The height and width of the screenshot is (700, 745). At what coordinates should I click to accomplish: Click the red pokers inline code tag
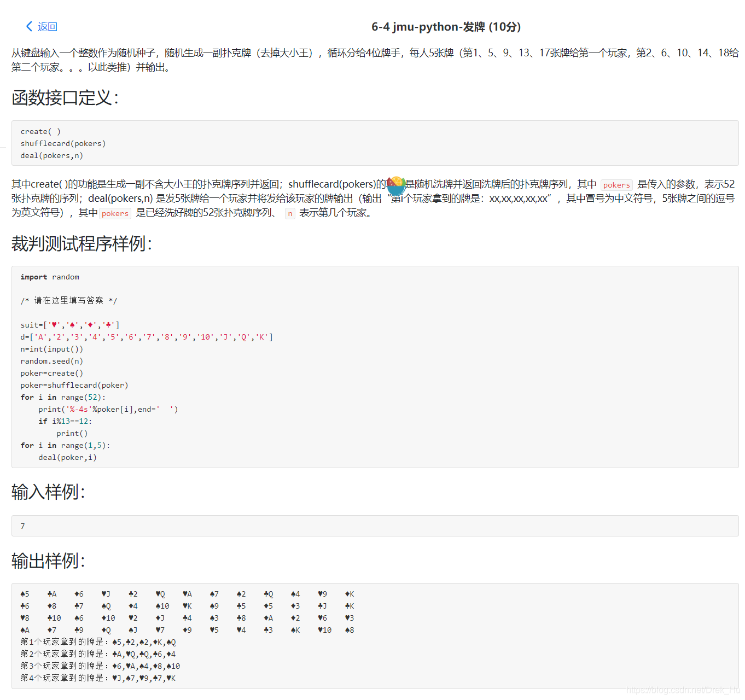[616, 185]
